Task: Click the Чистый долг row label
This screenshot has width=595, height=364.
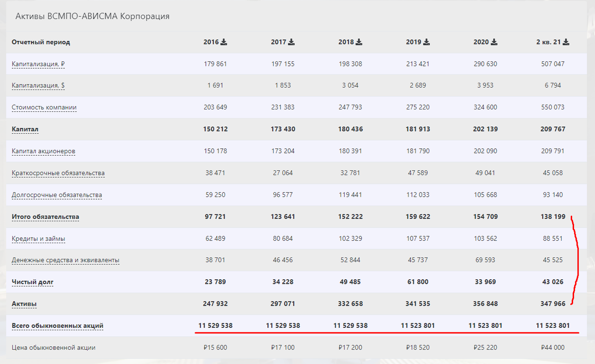Action: point(33,282)
